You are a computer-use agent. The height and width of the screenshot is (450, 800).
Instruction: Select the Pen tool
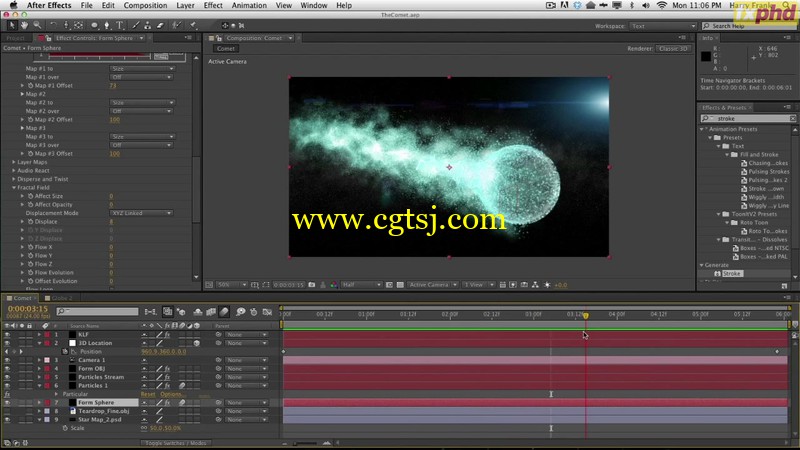[x=107, y=25]
